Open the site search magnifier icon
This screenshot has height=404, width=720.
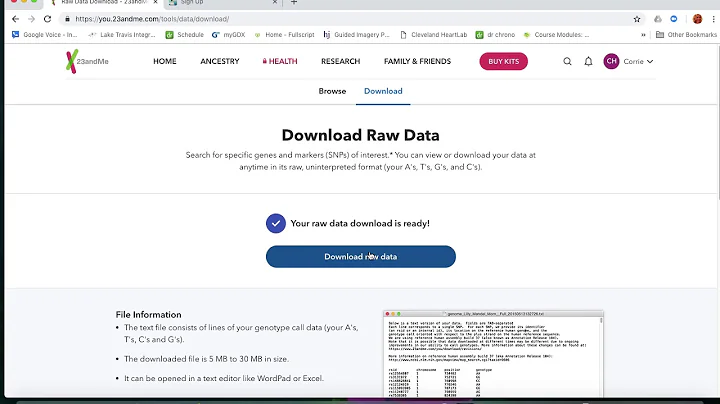(x=567, y=61)
